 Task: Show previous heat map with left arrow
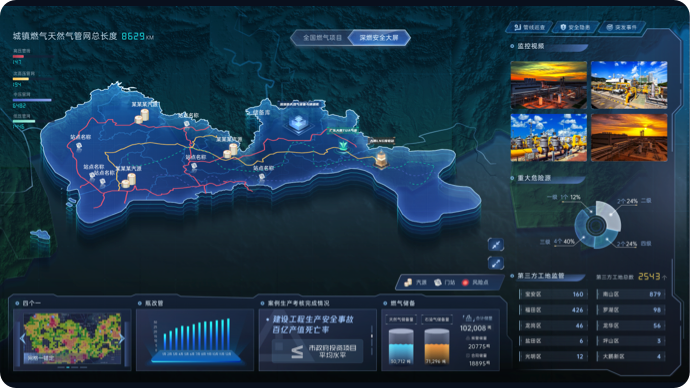tap(22, 338)
